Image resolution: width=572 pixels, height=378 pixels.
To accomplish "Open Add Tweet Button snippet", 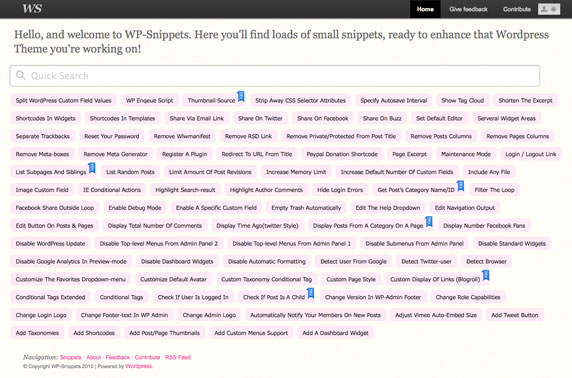I will [x=515, y=315].
